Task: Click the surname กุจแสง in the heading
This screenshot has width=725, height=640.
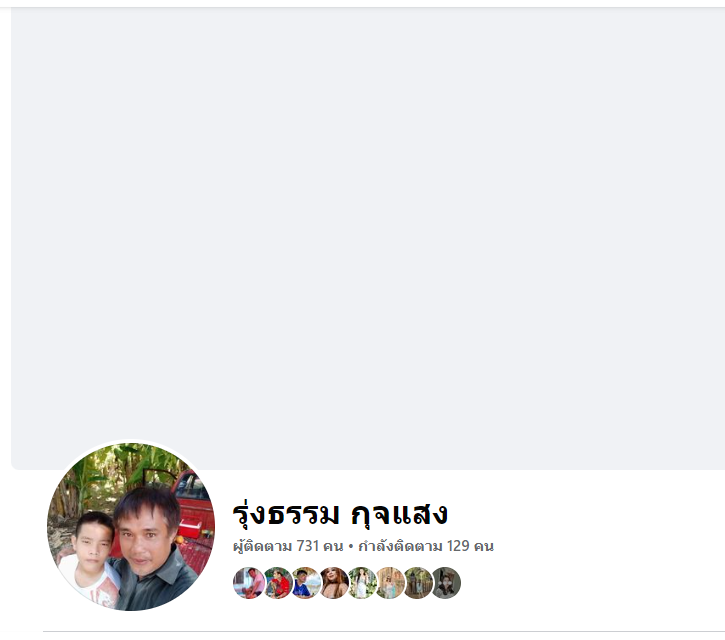Action: point(399,514)
